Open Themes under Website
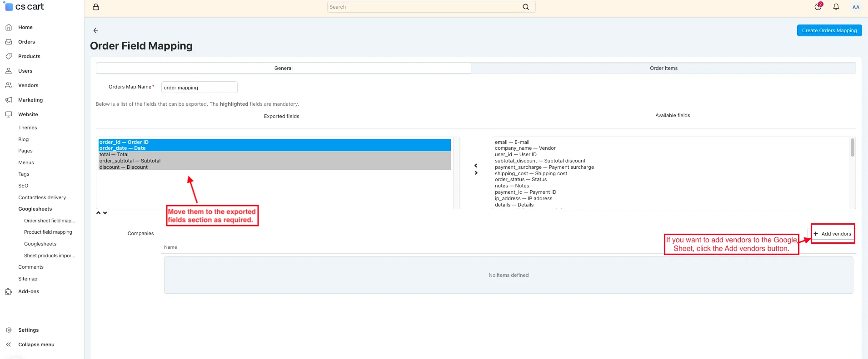The width and height of the screenshot is (868, 359). 28,128
